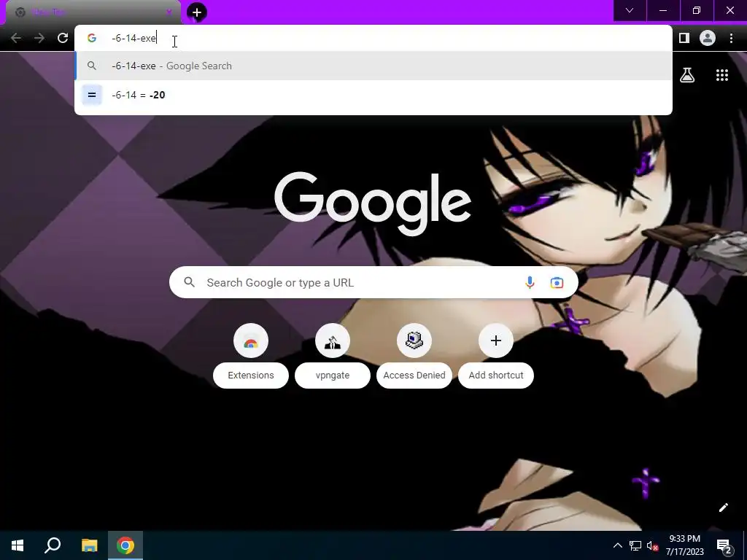Click the Search Google or type a URL box
The image size is (747, 560).
(x=373, y=282)
